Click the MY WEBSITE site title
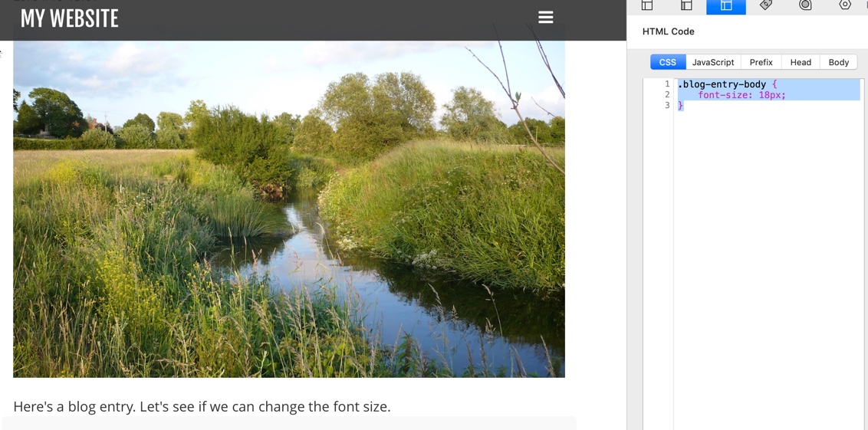This screenshot has width=868, height=430. click(69, 19)
